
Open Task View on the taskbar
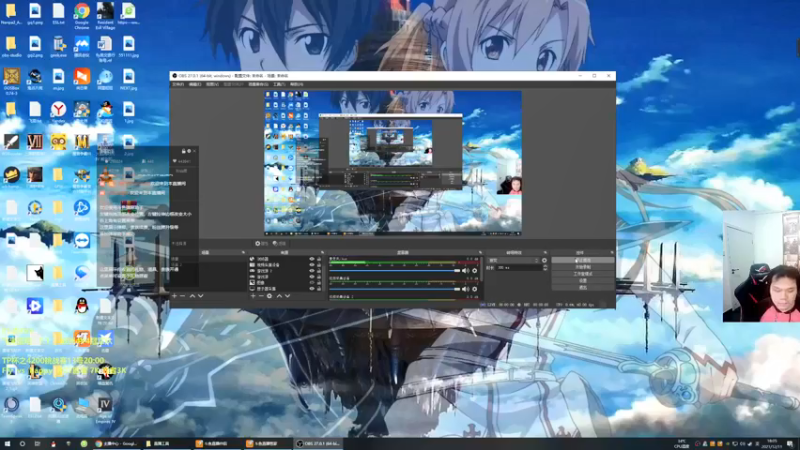coord(37,444)
